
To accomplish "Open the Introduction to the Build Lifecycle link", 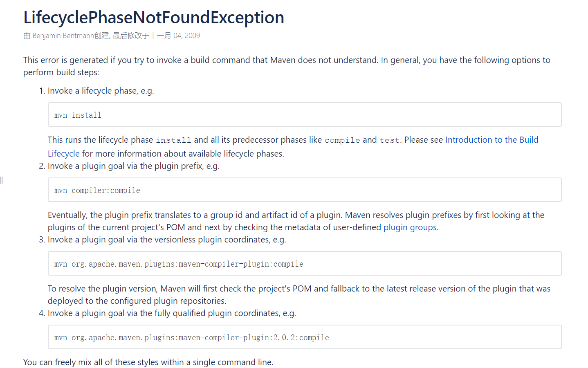I will click(491, 140).
